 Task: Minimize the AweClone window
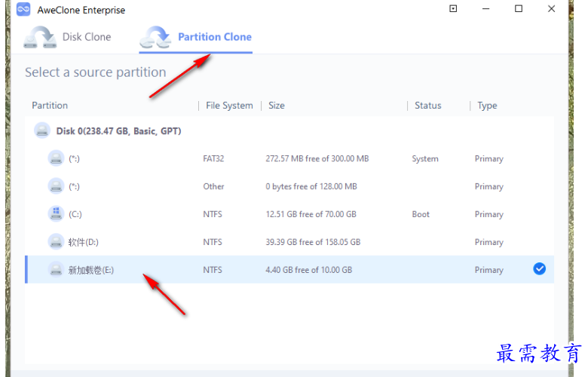pos(485,8)
